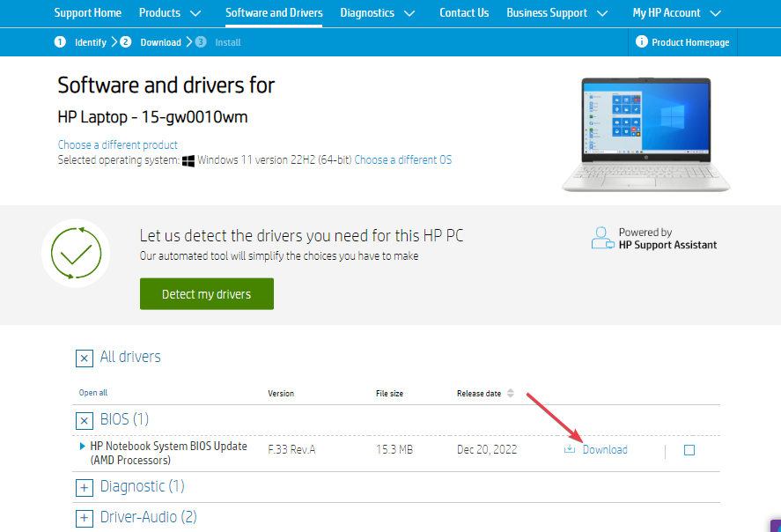Expand the Diagnostics chevron arrow
Image resolution: width=781 pixels, height=532 pixels.
pos(409,13)
